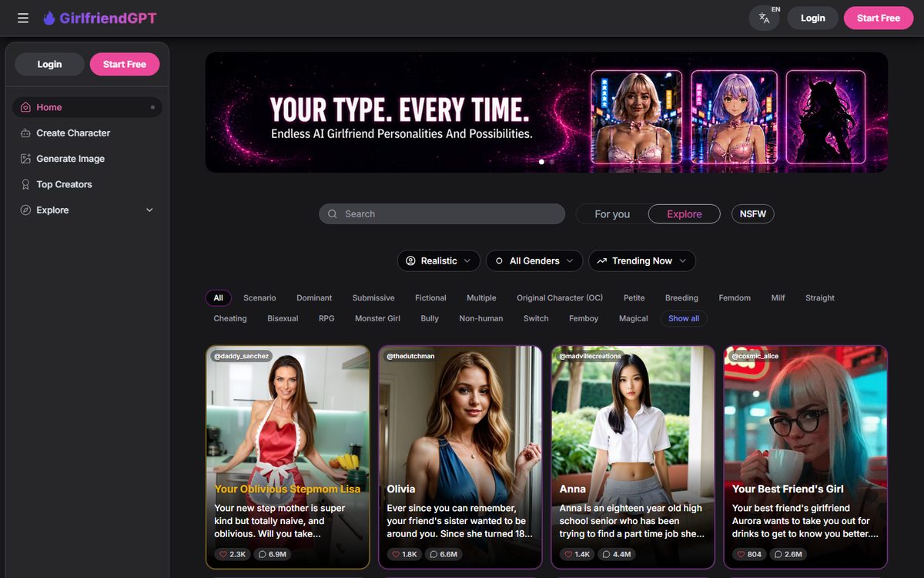The height and width of the screenshot is (578, 924).
Task: Select the Original Character (OC) tag
Action: 560,297
